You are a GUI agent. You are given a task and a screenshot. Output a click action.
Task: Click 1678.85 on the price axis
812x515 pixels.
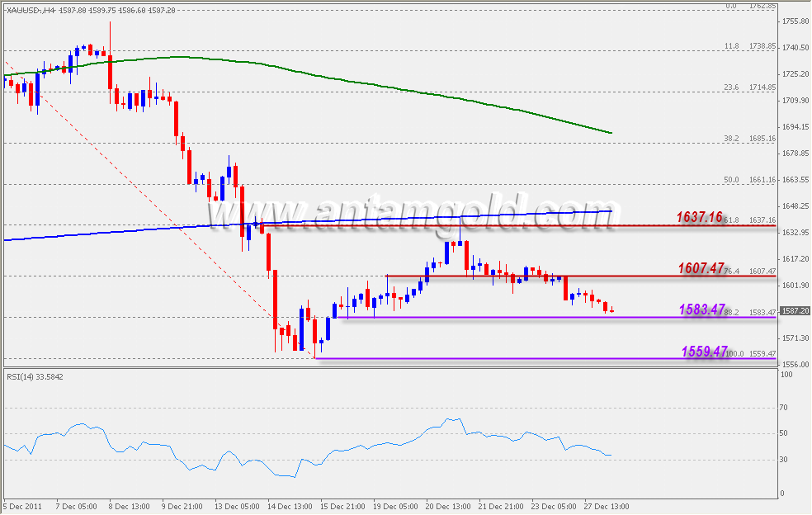click(x=796, y=154)
